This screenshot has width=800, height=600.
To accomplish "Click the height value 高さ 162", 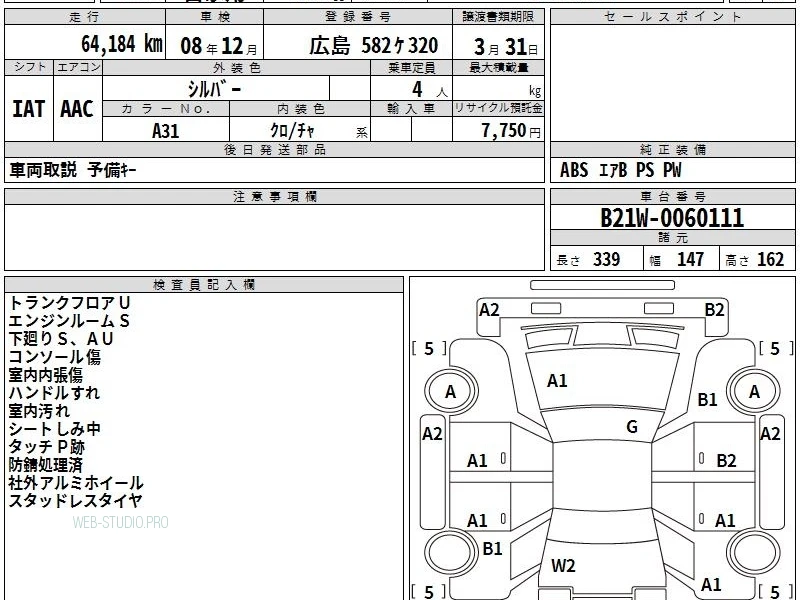I will 755,259.
